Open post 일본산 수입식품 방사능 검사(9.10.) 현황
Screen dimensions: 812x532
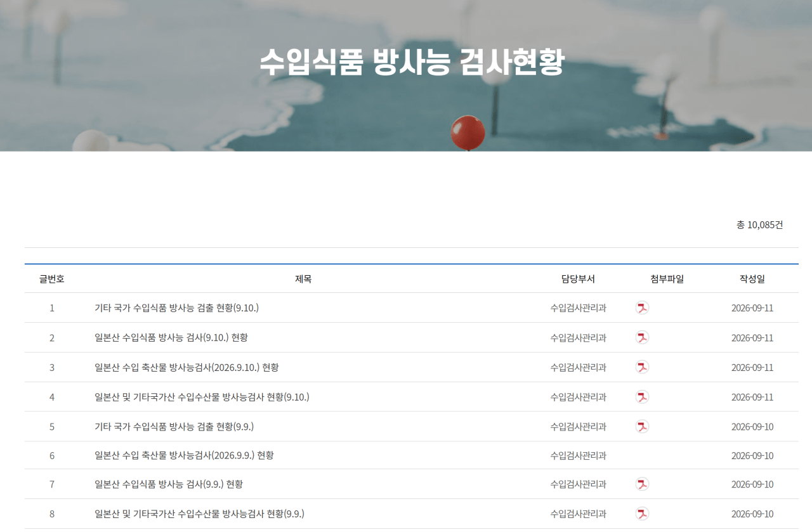point(171,337)
